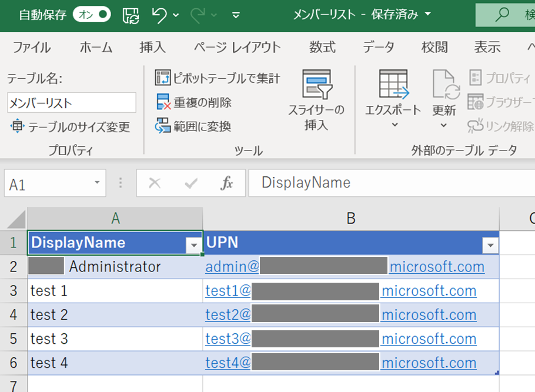Open the Name Box dropdown arrow
Viewport: 535px width, 392px height.
97,183
